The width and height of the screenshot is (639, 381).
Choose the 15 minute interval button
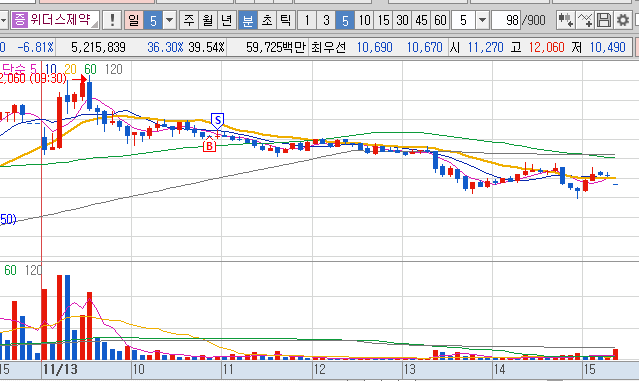pyautogui.click(x=383, y=20)
